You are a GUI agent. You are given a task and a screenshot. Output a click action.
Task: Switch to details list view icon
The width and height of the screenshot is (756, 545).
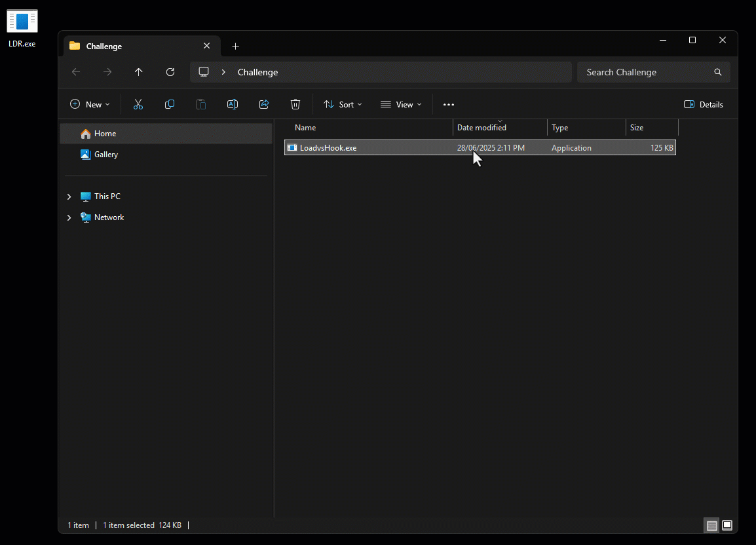tap(711, 525)
